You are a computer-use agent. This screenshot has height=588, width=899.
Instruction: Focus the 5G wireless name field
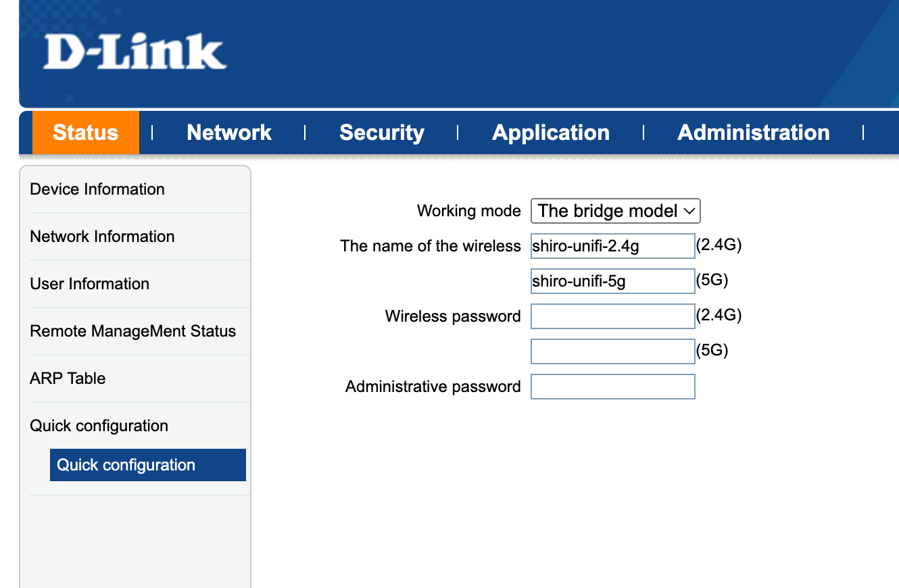pos(613,281)
